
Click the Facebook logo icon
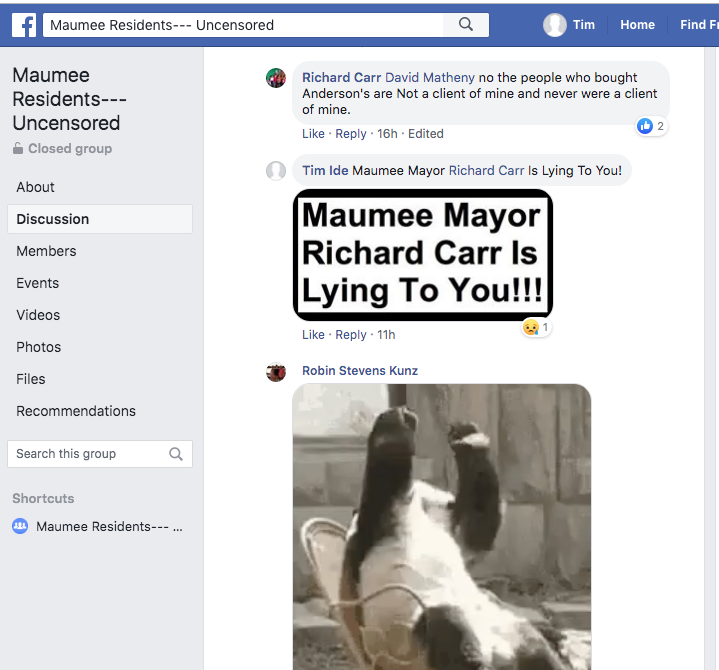point(24,25)
